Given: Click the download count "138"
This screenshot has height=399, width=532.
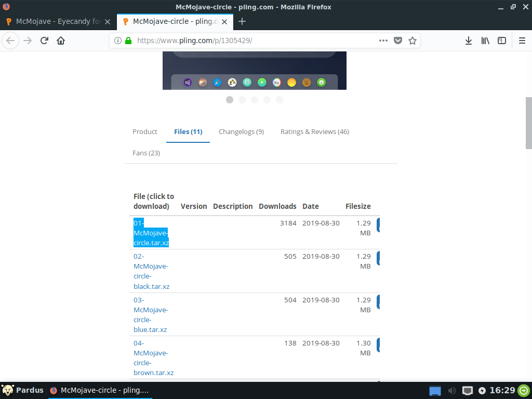Looking at the screenshot, I should pyautogui.click(x=290, y=343).
